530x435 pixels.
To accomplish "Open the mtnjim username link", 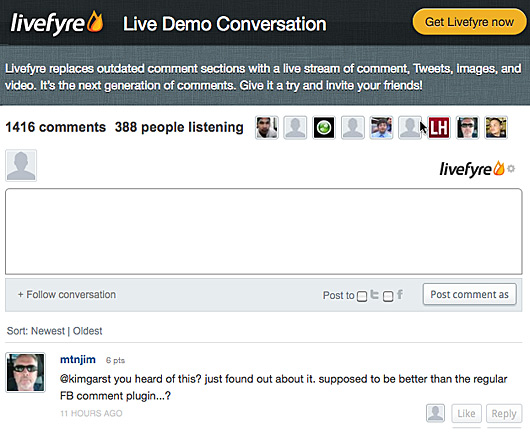I will tap(78, 359).
